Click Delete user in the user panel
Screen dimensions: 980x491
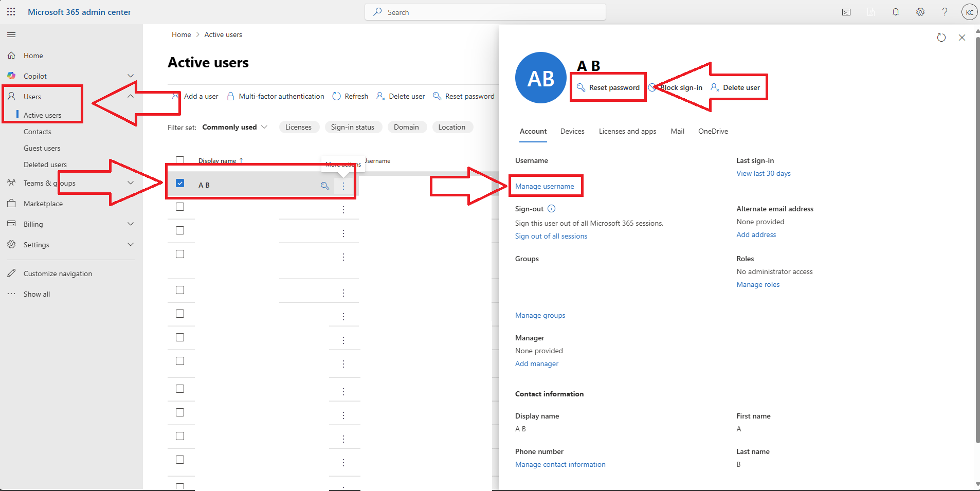[x=735, y=87]
